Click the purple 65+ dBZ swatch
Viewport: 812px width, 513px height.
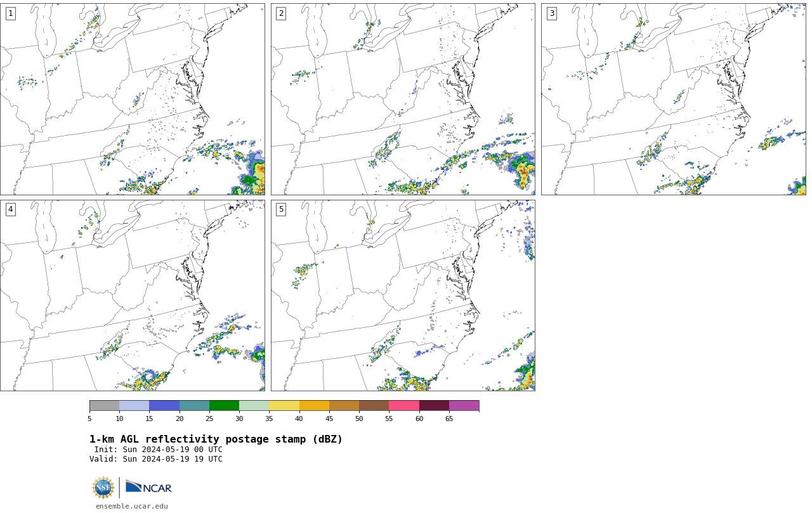pyautogui.click(x=464, y=406)
